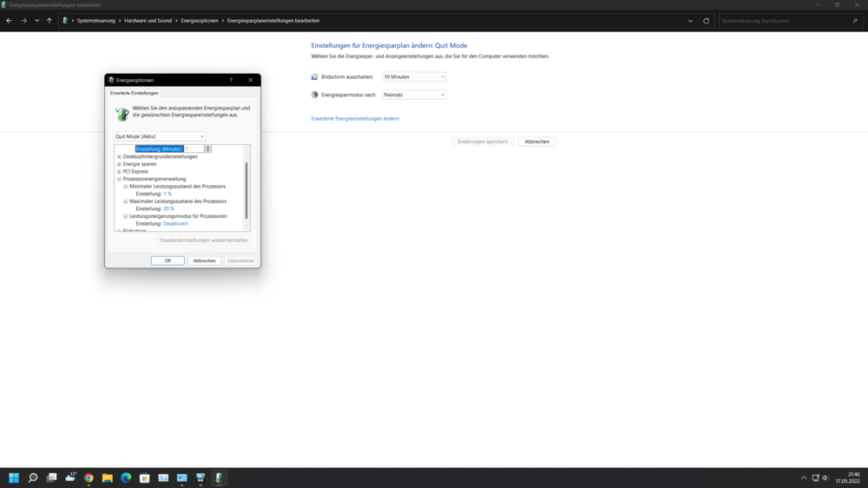The width and height of the screenshot is (868, 488).
Task: Click Energieoptionen in the breadcrumb path
Action: click(200, 21)
